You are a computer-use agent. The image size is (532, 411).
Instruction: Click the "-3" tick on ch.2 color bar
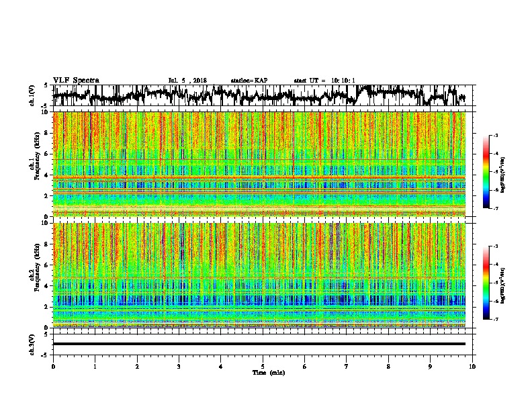pos(495,246)
